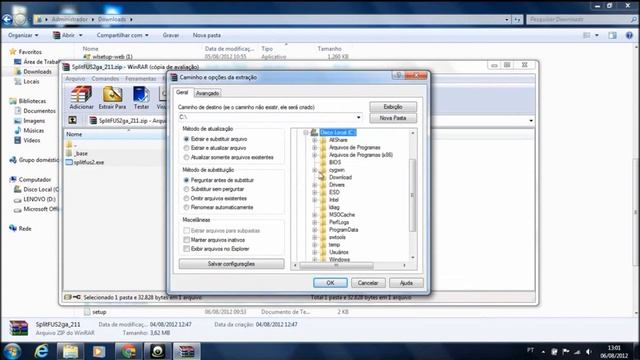The image size is (640, 360).
Task: Select Extrair e atualizar arquivo radio
Action: [186, 148]
